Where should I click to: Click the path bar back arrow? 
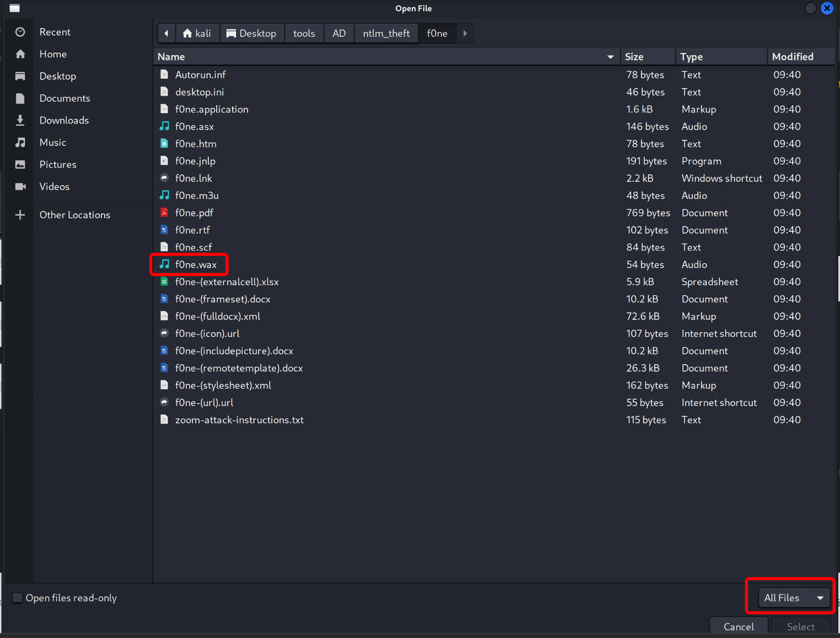coord(166,33)
